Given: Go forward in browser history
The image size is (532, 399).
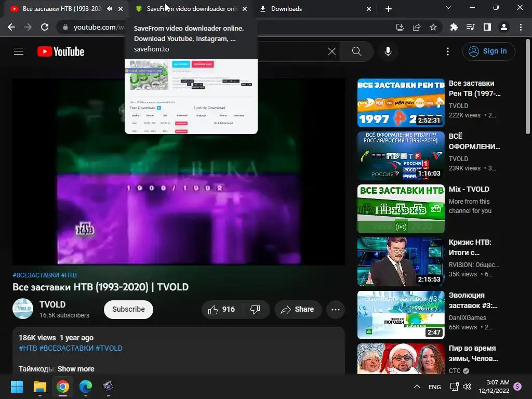Looking at the screenshot, I should 28,27.
